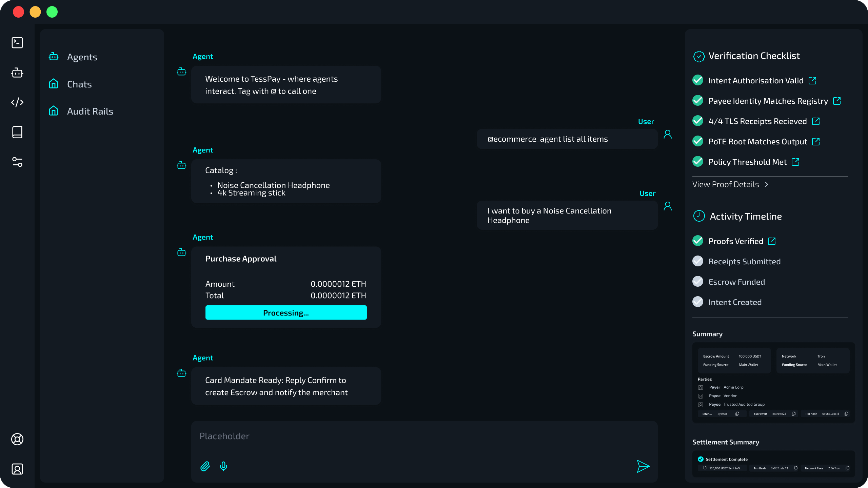
Task: Click the paperclip attachment icon
Action: tap(205, 467)
